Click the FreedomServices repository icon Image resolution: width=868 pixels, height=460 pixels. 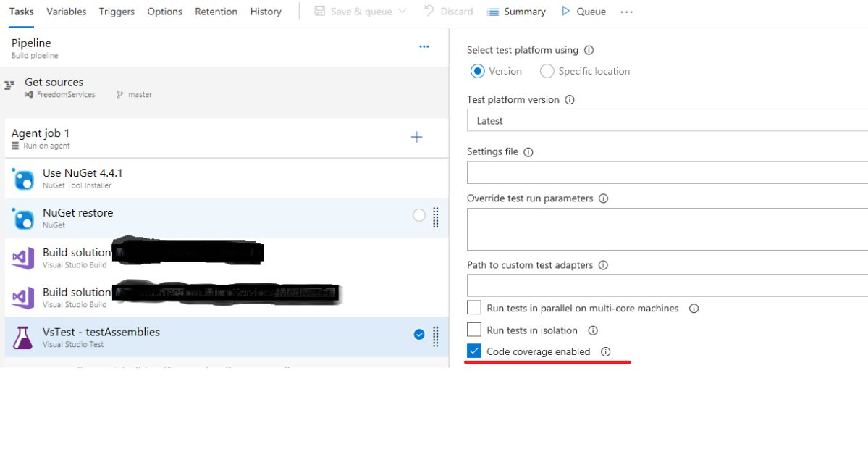tap(28, 95)
